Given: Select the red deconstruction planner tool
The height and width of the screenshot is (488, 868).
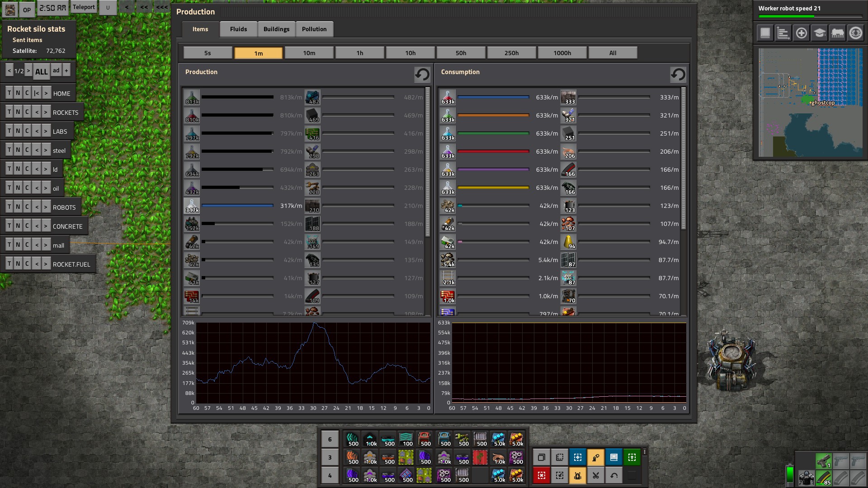Looking at the screenshot, I should tap(541, 475).
